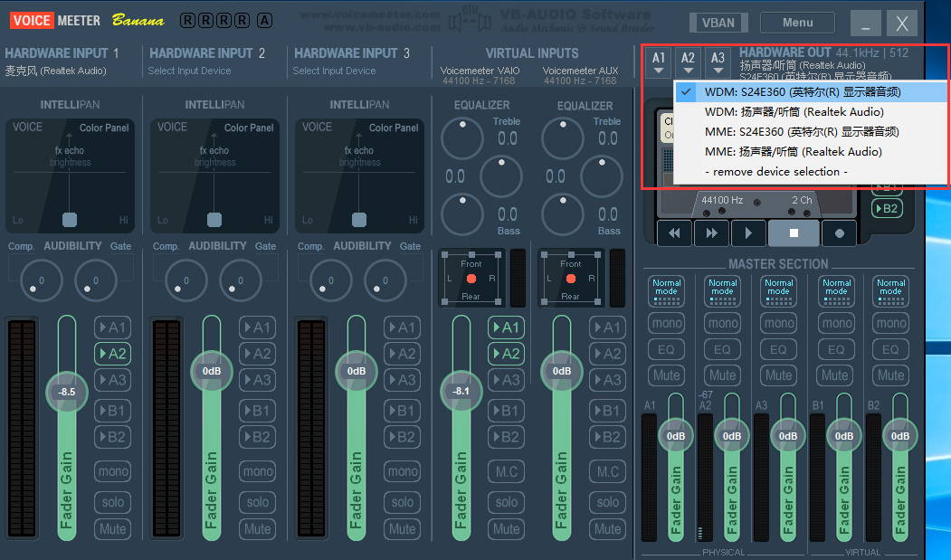Click VAIO Front/Rear surround panner dot
The width and height of the screenshot is (951, 560).
pyautogui.click(x=471, y=279)
